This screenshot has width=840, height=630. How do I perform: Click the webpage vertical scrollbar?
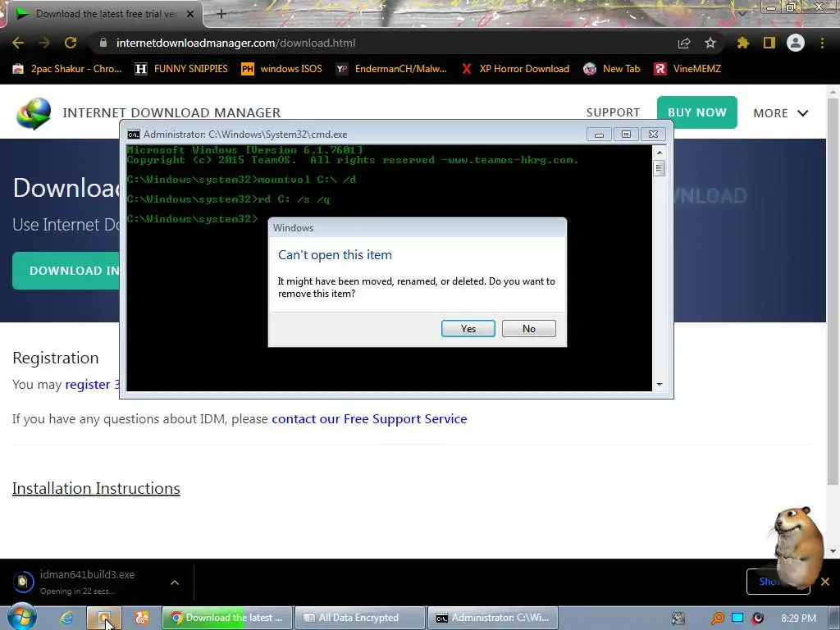(833, 290)
